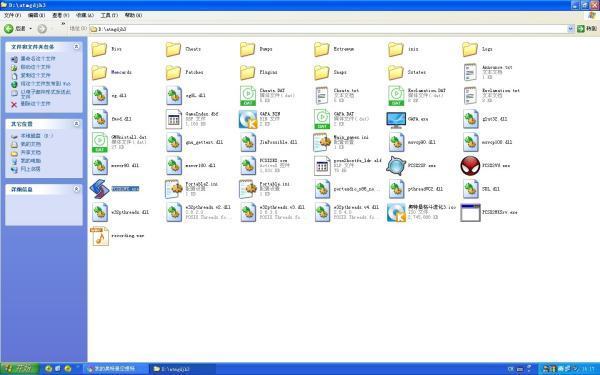Click the 删除这个文件 link
Screen dimensions: 600x375
(x=35, y=104)
